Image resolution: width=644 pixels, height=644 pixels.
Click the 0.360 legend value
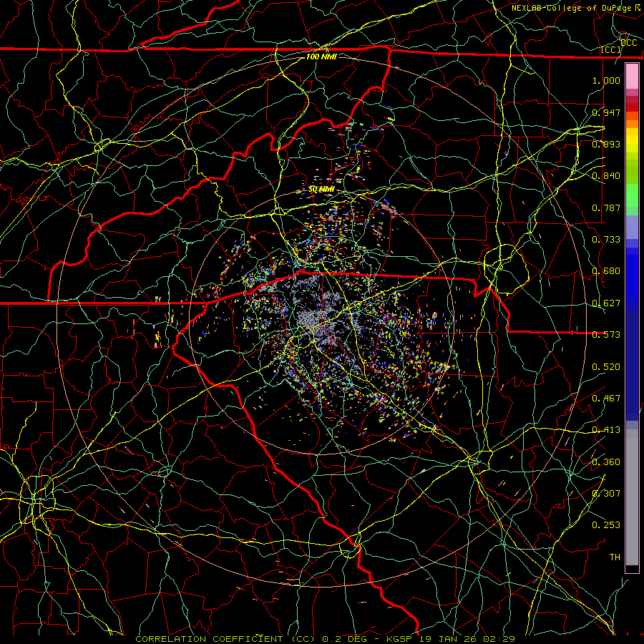coord(606,462)
